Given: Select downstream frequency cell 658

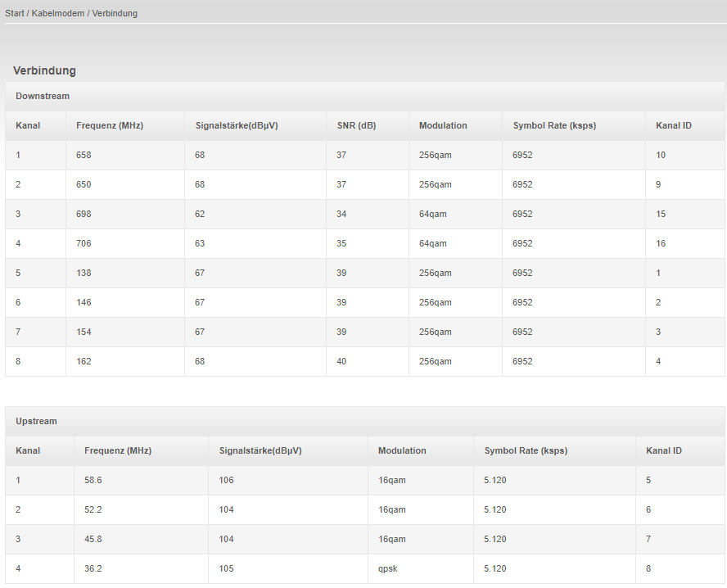Looking at the screenshot, I should (x=125, y=155).
